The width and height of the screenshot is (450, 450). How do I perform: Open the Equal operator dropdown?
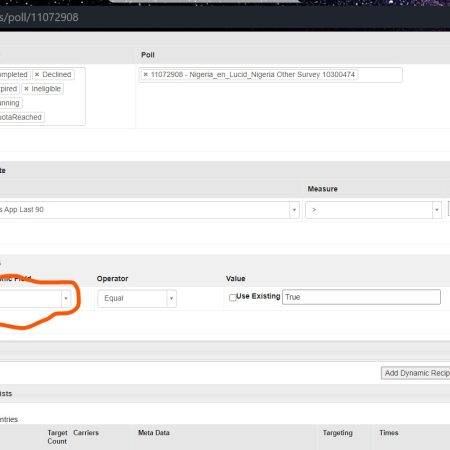171,298
